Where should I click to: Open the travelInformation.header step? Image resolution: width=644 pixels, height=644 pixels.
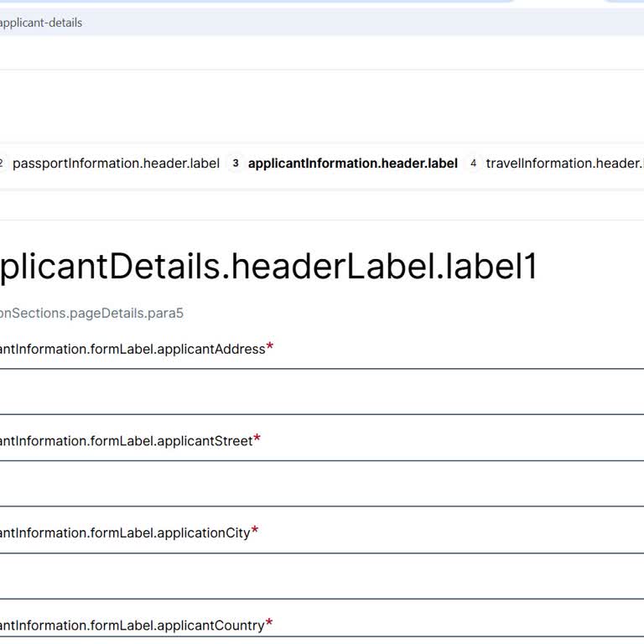tap(563, 164)
